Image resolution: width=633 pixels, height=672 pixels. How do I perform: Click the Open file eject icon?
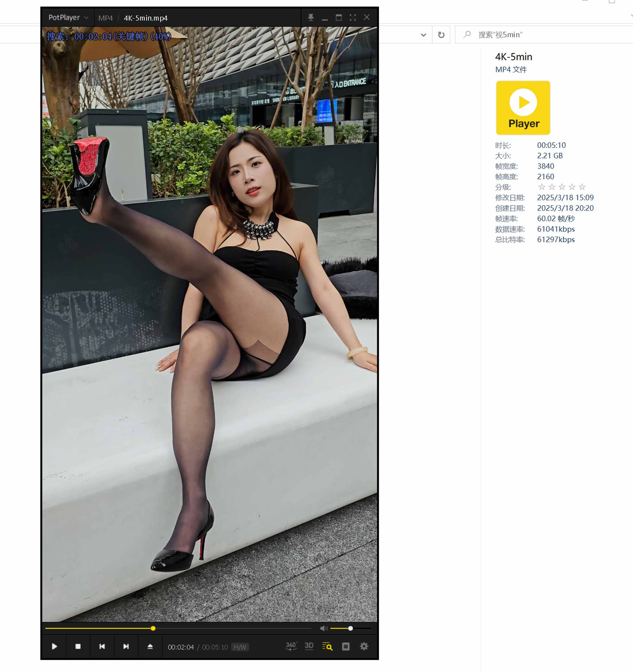click(150, 646)
